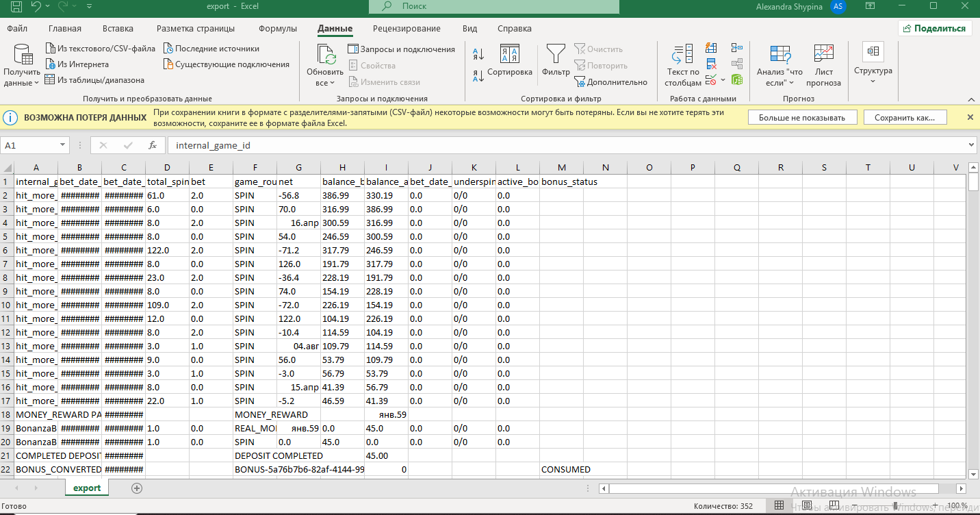Select the row 18 header
The height and width of the screenshot is (515, 980).
(x=7, y=414)
